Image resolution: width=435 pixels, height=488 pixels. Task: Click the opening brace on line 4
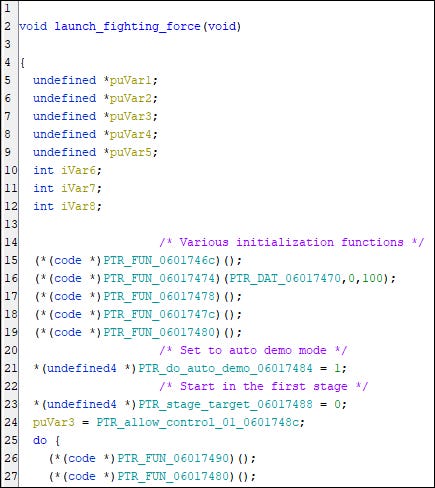(x=23, y=62)
